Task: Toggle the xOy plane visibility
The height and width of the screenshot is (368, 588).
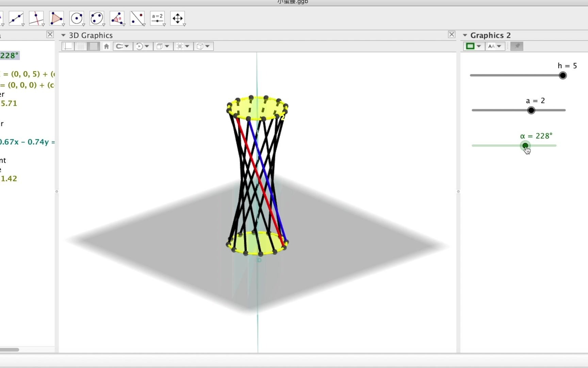Action: tap(93, 46)
